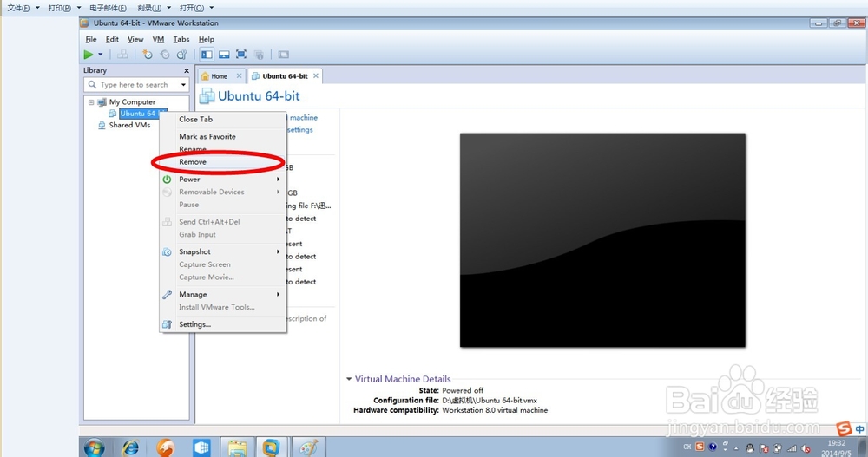The width and height of the screenshot is (868, 457).
Task: Expand the Manage submenu
Action: click(x=223, y=294)
